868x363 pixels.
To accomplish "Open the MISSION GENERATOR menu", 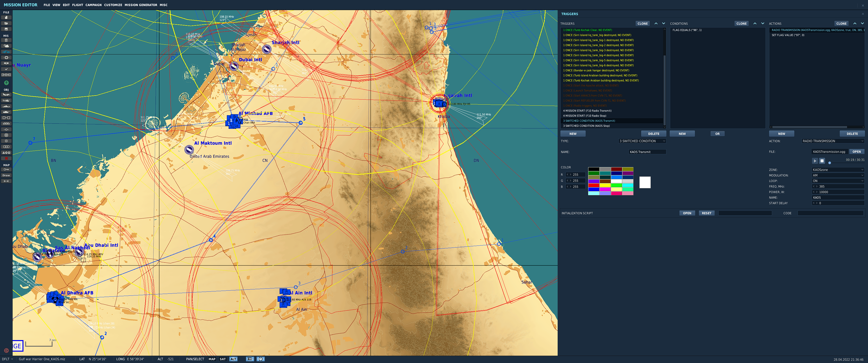I will click(x=141, y=5).
